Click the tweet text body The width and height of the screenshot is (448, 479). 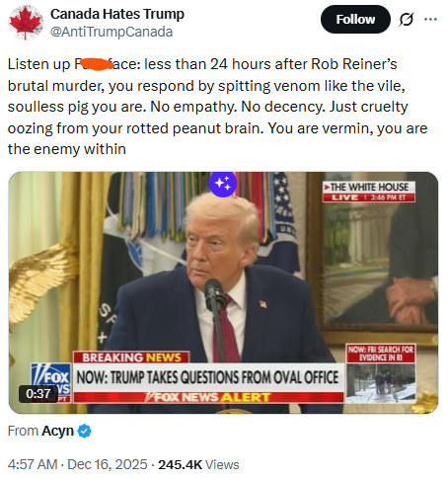217,107
